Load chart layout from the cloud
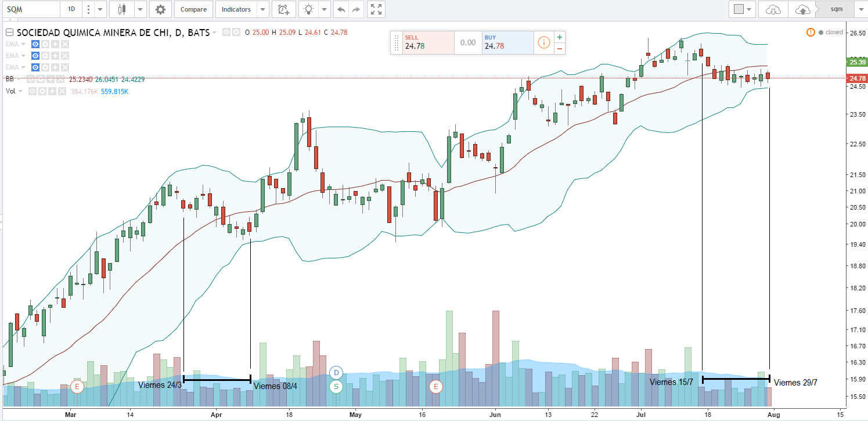This screenshot has height=421, width=868. point(773,9)
